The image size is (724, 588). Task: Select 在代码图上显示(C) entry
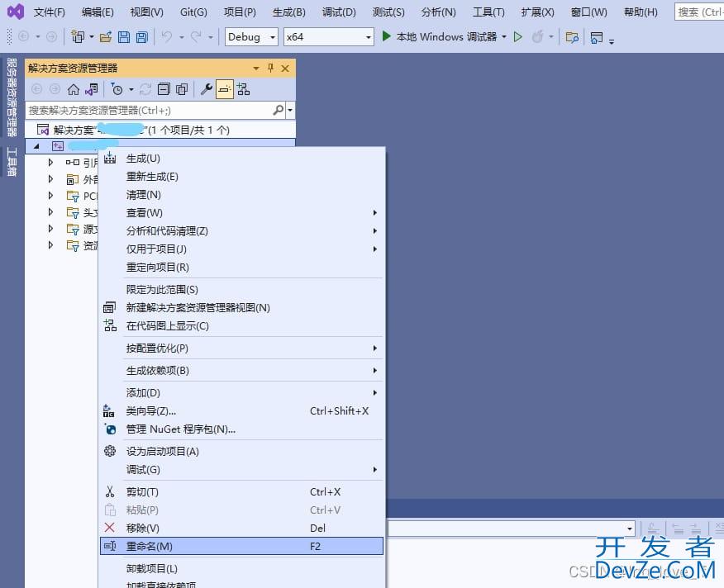[x=241, y=326]
